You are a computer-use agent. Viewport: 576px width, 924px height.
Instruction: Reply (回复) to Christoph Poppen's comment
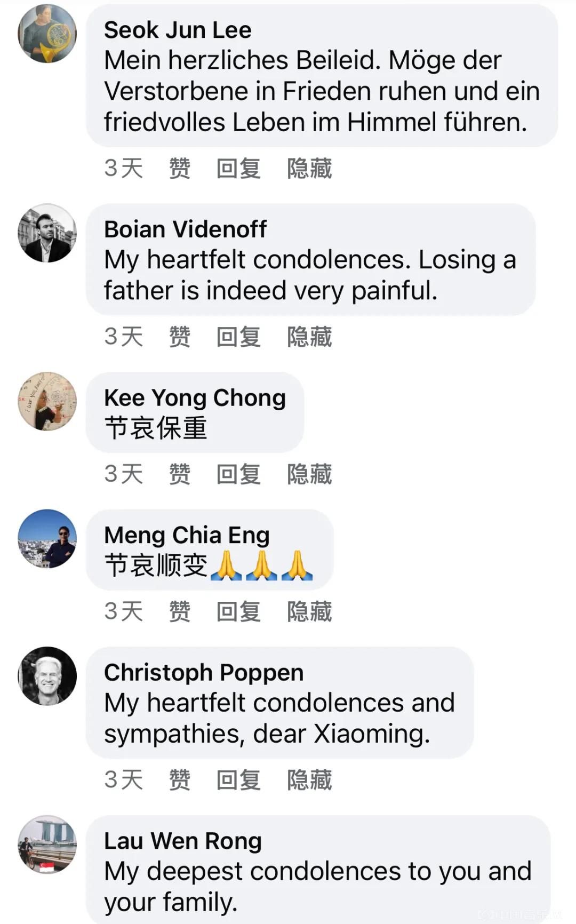pyautogui.click(x=238, y=780)
